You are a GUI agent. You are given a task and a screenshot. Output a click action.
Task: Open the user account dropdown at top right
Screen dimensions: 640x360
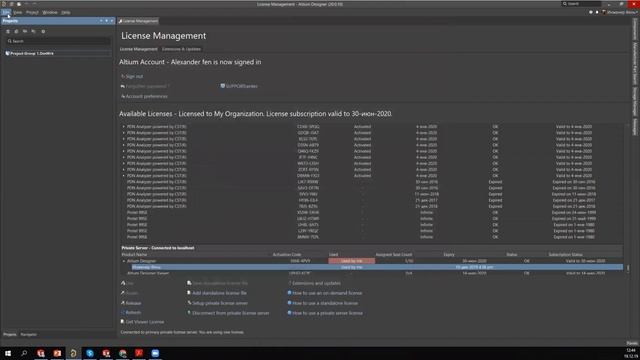(x=620, y=12)
